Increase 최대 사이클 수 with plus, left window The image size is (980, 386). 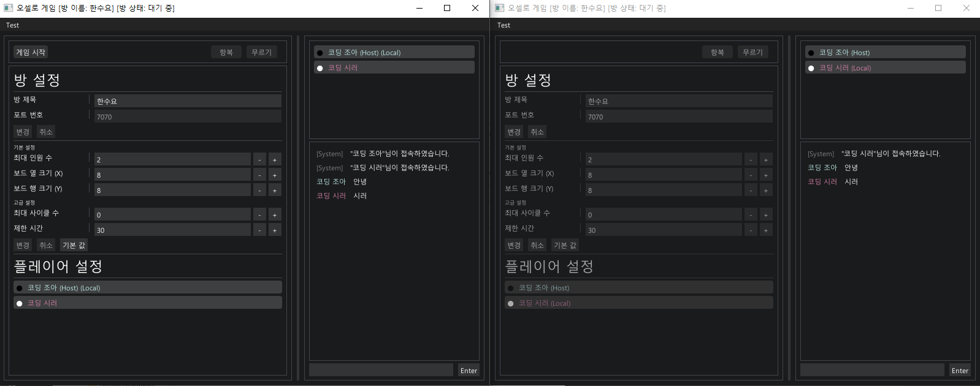pyautogui.click(x=275, y=214)
